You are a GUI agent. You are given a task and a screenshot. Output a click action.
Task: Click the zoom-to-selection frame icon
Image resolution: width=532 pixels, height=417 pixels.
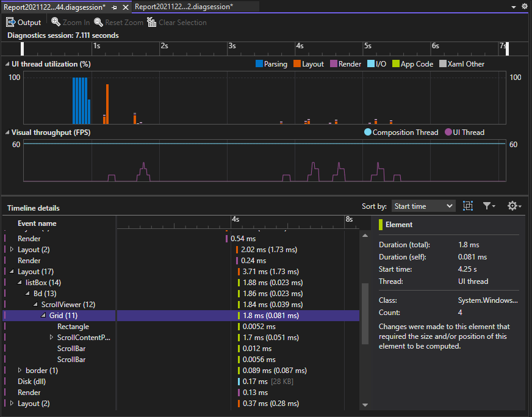467,206
